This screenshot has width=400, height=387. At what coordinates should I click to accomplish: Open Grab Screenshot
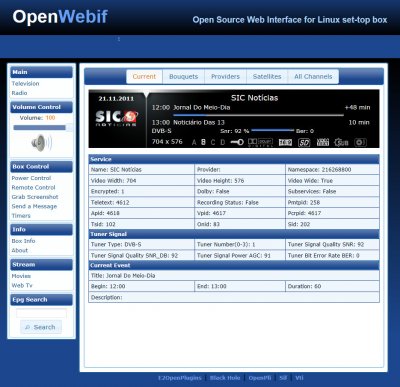[35, 197]
